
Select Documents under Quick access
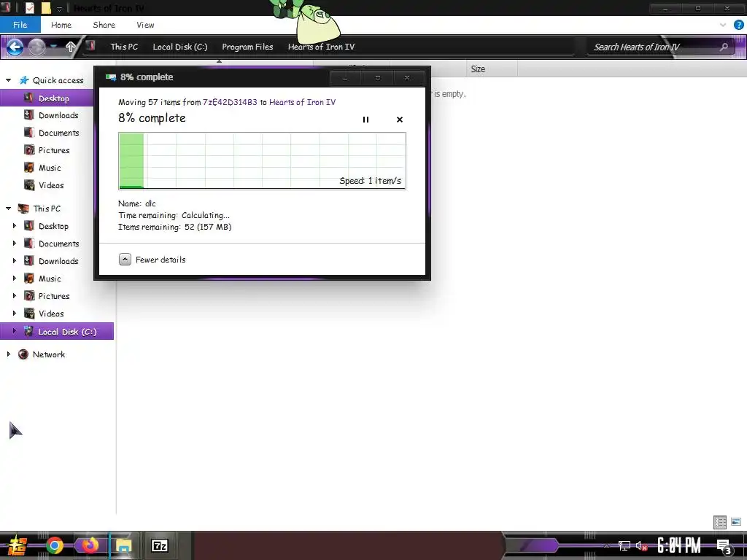[58, 133]
